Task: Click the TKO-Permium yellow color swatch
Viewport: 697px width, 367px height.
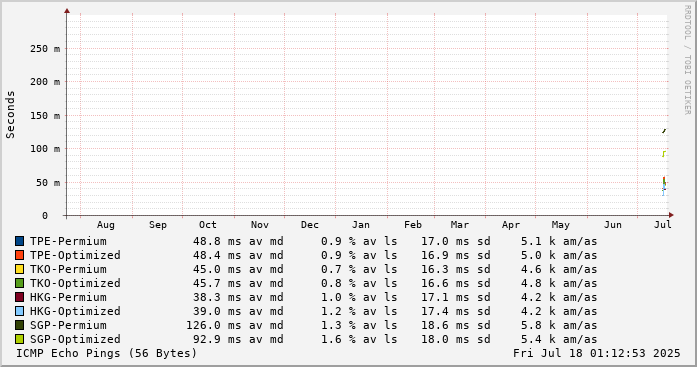Action: click(x=20, y=269)
